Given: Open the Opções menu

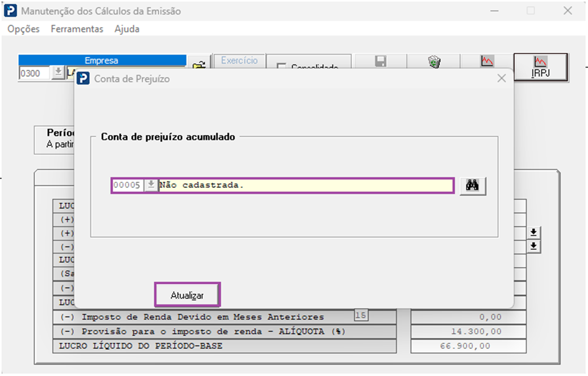Looking at the screenshot, I should 24,29.
